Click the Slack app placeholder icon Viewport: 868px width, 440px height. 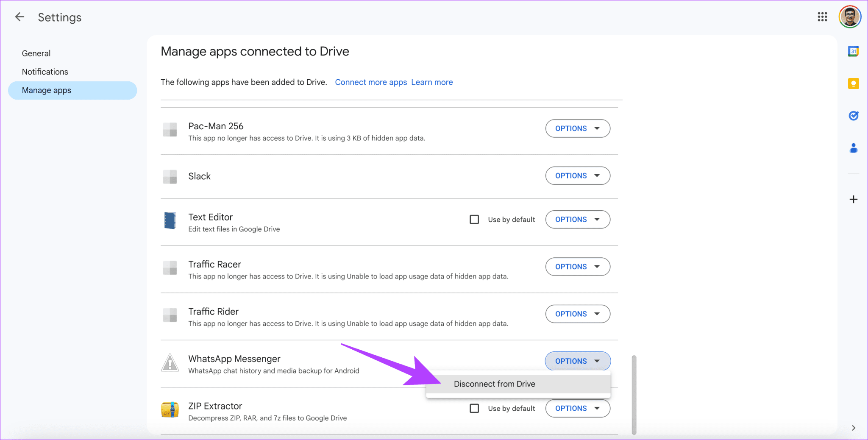point(170,177)
